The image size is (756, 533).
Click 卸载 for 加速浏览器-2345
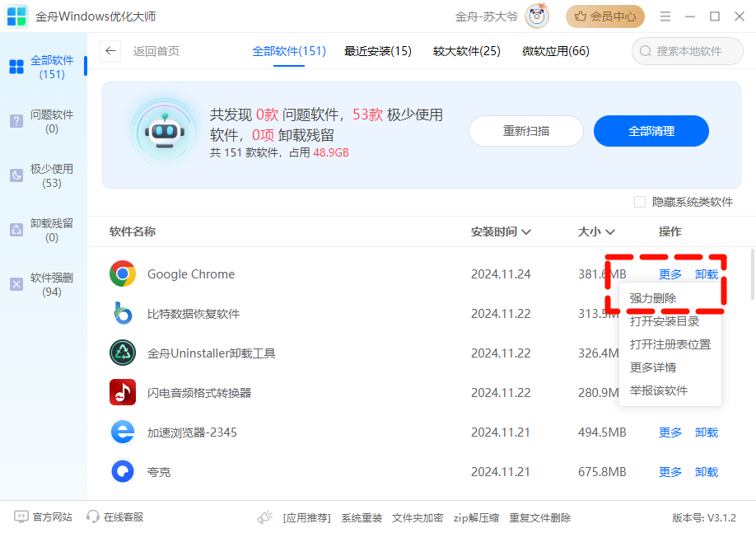tap(707, 432)
